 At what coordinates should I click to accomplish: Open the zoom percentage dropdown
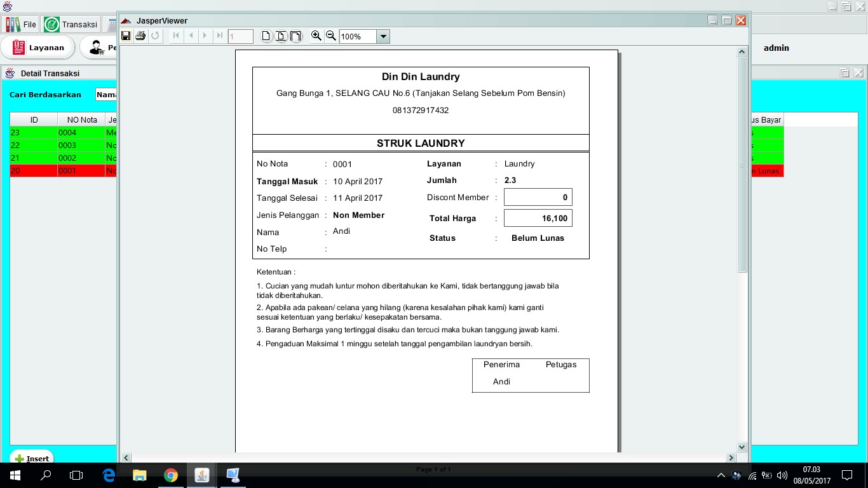click(x=383, y=36)
